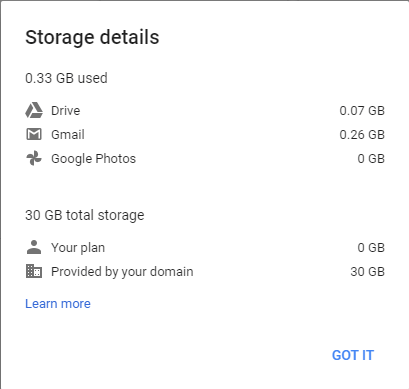Click Provided by your domain label

(x=122, y=272)
